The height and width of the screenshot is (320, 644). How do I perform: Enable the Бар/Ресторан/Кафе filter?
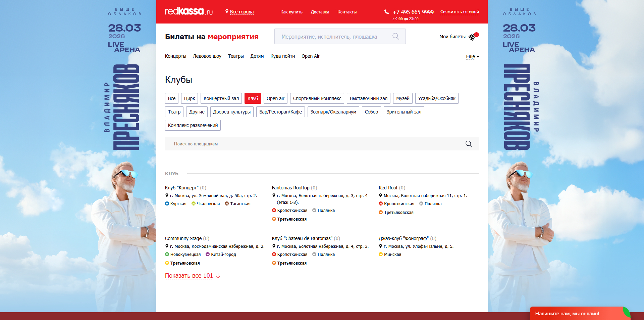point(280,112)
